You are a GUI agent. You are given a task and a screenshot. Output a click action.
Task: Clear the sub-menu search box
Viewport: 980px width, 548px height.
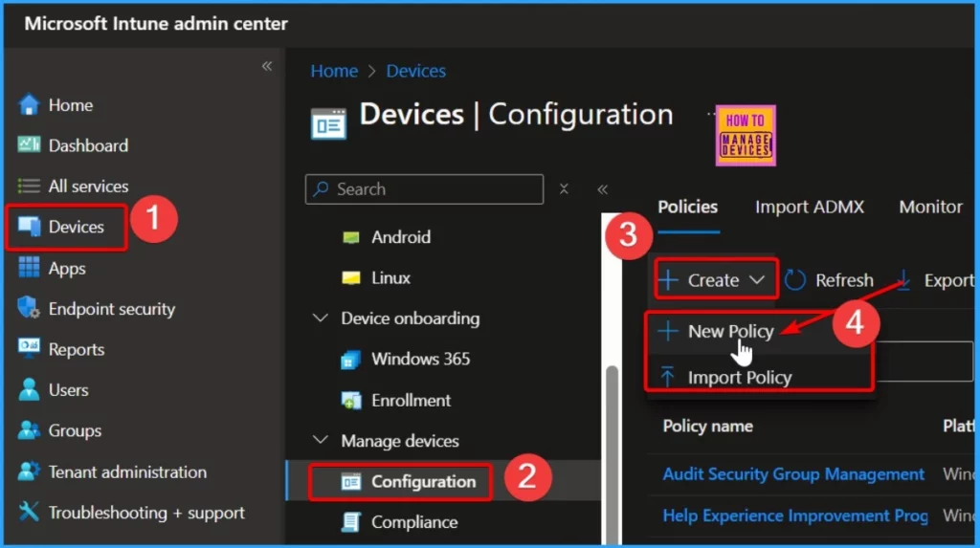(564, 188)
